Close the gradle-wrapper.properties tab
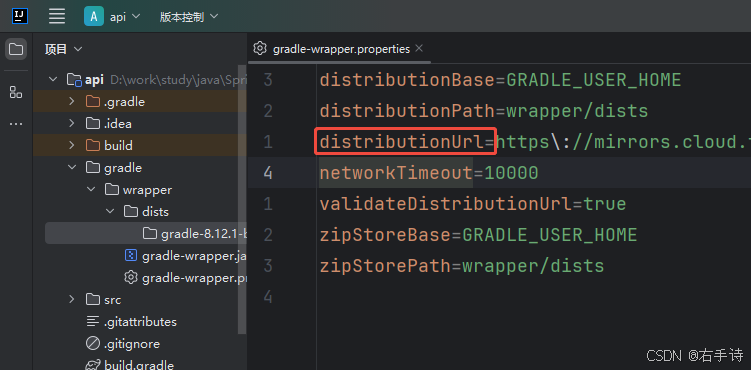751x370 pixels. coord(419,48)
